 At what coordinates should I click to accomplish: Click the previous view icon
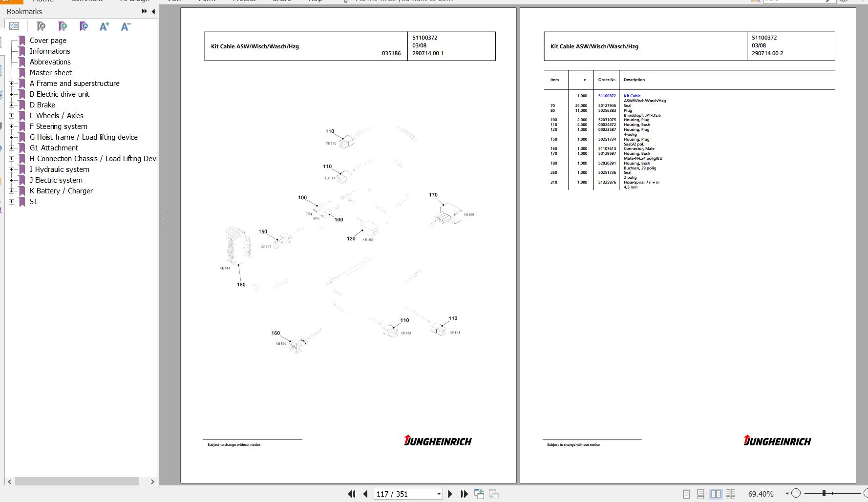(479, 494)
